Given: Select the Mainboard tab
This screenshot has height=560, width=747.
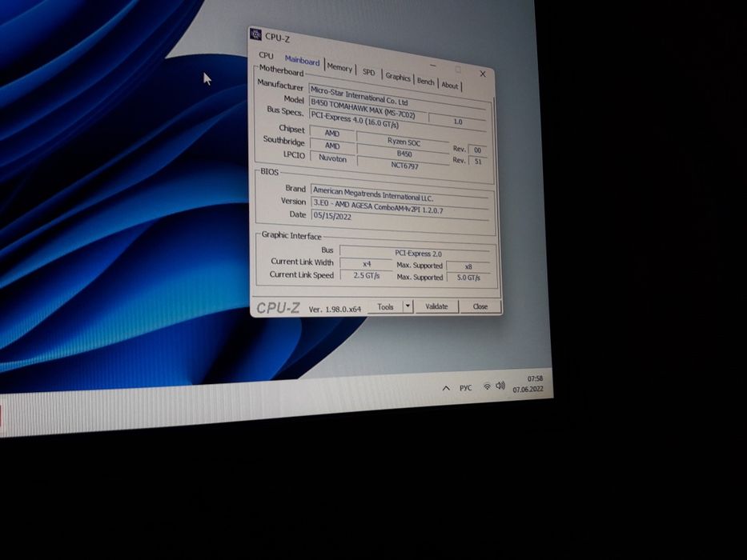Looking at the screenshot, I should [x=302, y=61].
